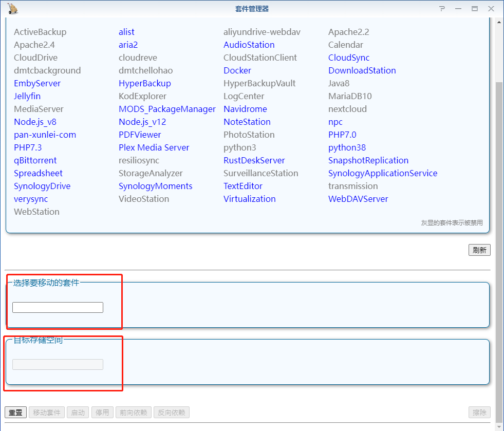The width and height of the screenshot is (504, 431).
Task: Choose the python38 package
Action: point(347,147)
